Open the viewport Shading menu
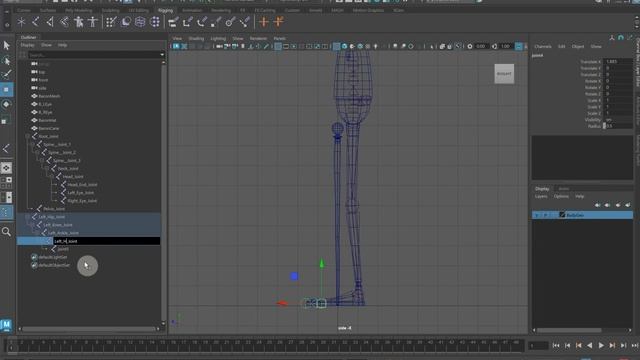640x360 pixels. point(196,38)
